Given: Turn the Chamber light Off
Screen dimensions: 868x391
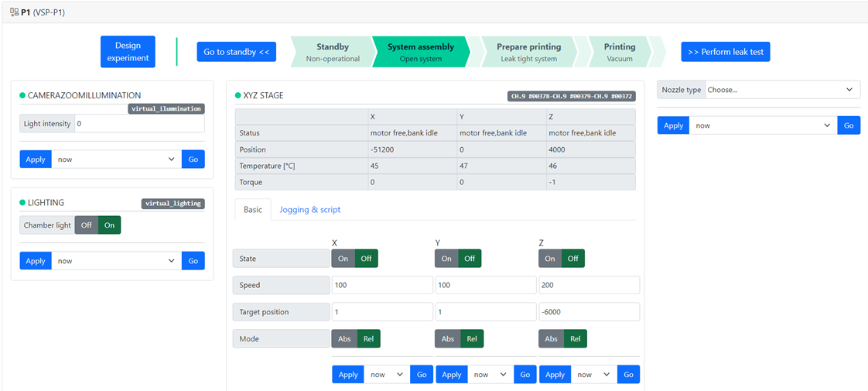Looking at the screenshot, I should (x=86, y=225).
